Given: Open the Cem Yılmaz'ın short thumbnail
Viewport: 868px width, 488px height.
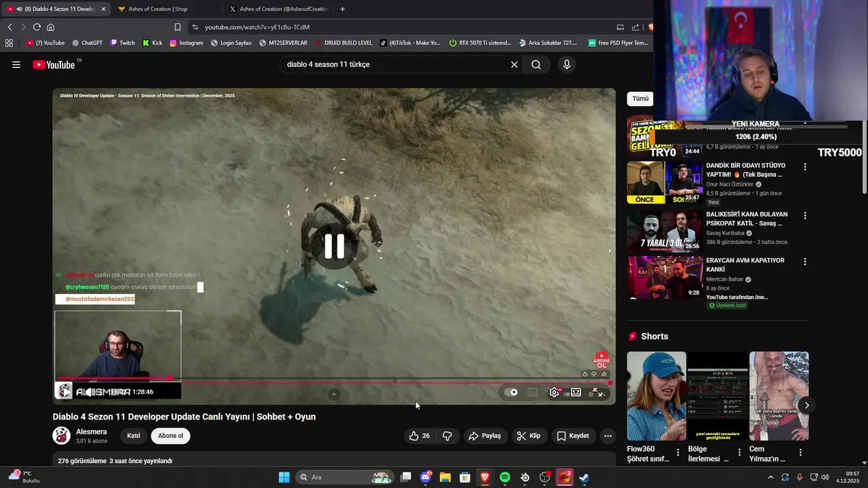Looking at the screenshot, I should click(779, 396).
